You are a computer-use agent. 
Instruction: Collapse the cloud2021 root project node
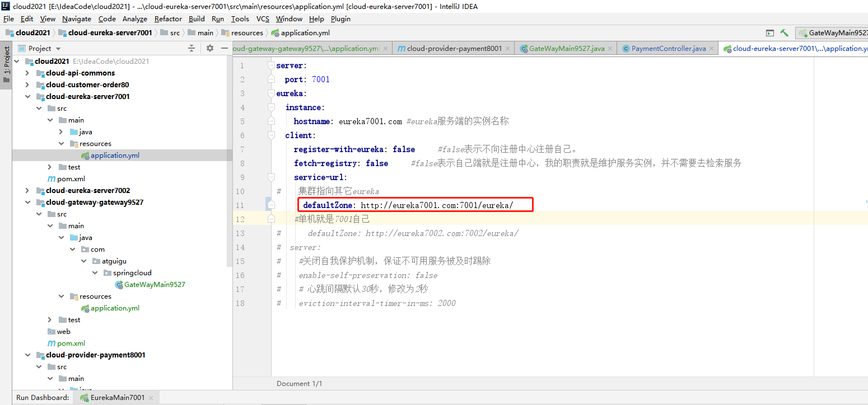click(16, 61)
